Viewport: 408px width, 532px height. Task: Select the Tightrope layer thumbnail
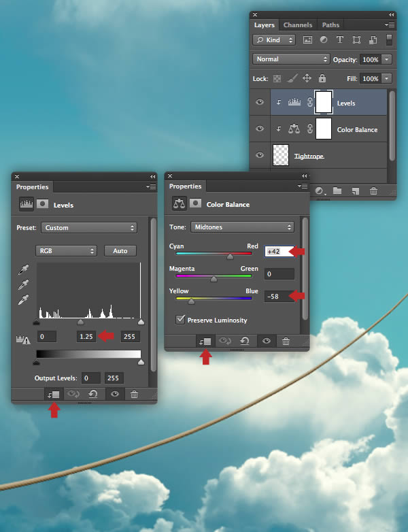[x=281, y=155]
